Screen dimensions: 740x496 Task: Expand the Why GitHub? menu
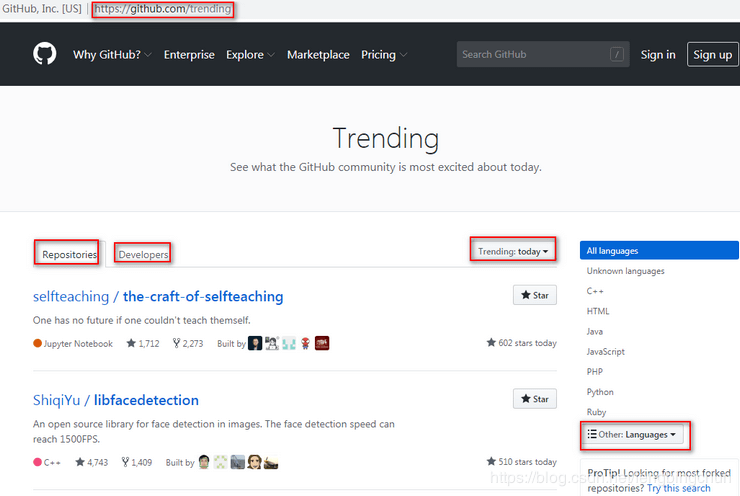[112, 55]
